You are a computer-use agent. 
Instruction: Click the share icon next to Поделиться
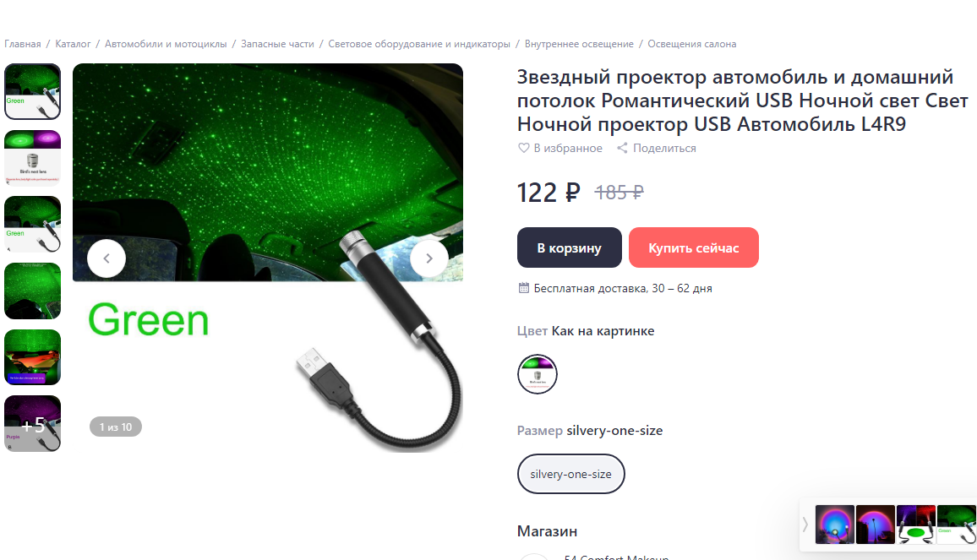[622, 149]
